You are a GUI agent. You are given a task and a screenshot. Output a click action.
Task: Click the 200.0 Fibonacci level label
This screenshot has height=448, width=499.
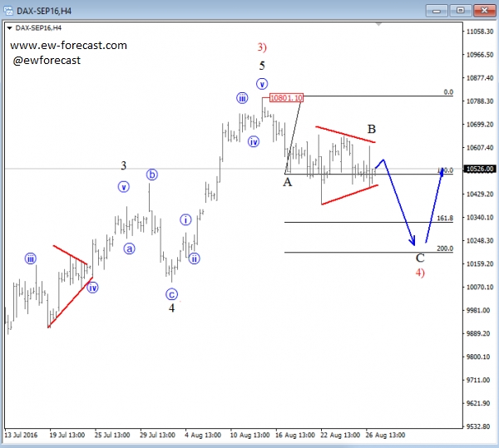pos(445,249)
